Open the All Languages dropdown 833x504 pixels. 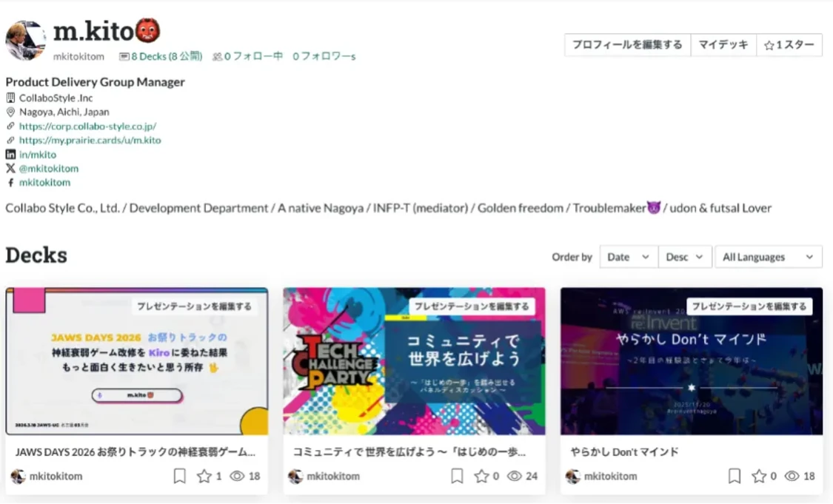(x=768, y=257)
